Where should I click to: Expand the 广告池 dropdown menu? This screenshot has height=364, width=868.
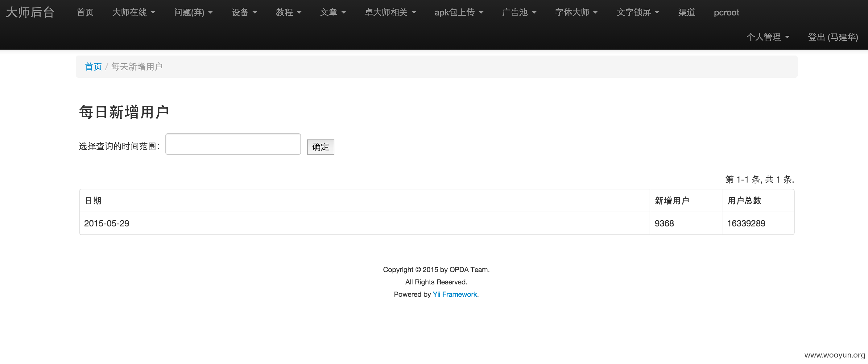519,12
